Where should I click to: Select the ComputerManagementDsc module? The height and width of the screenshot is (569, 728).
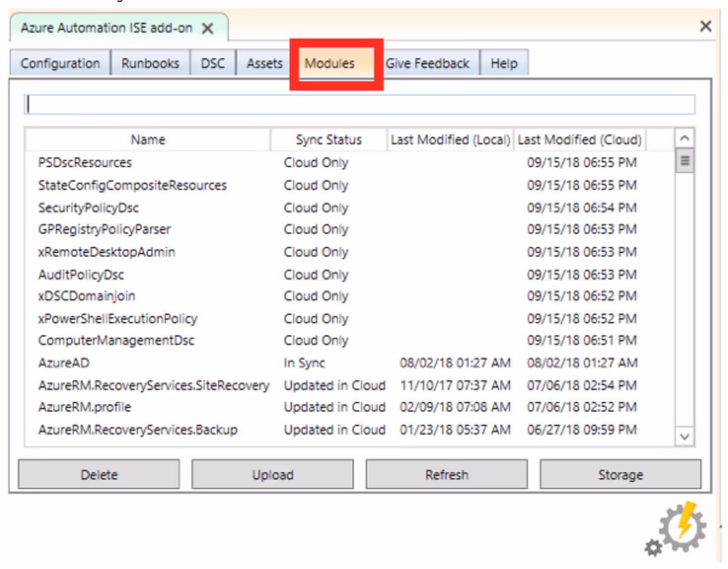(349, 340)
